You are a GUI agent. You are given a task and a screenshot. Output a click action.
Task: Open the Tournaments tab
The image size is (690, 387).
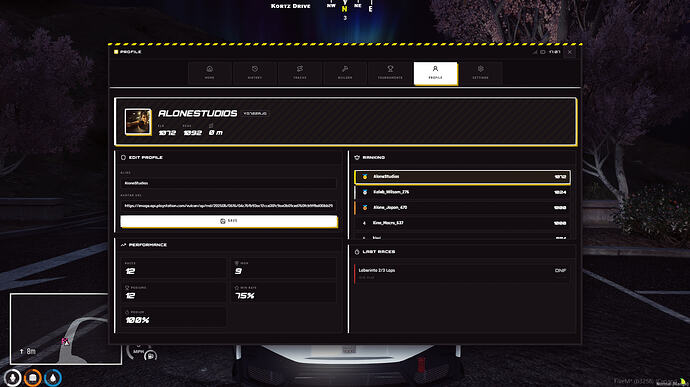390,73
